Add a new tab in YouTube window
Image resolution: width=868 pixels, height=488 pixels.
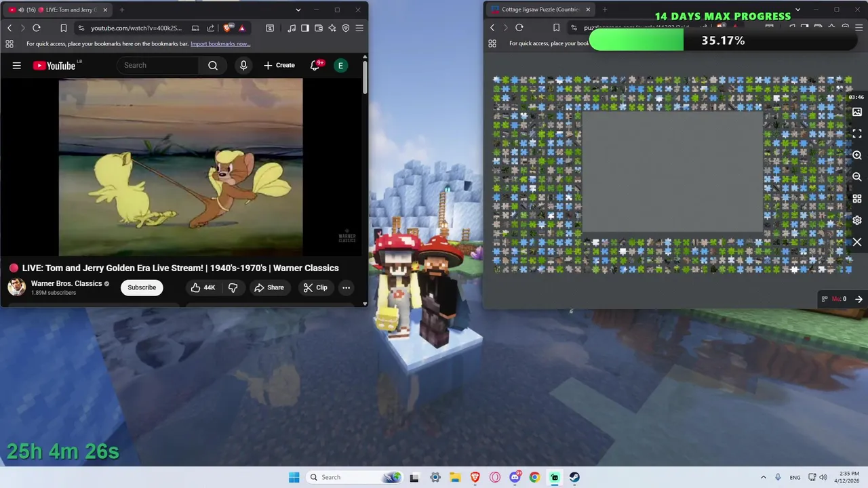[x=122, y=9]
